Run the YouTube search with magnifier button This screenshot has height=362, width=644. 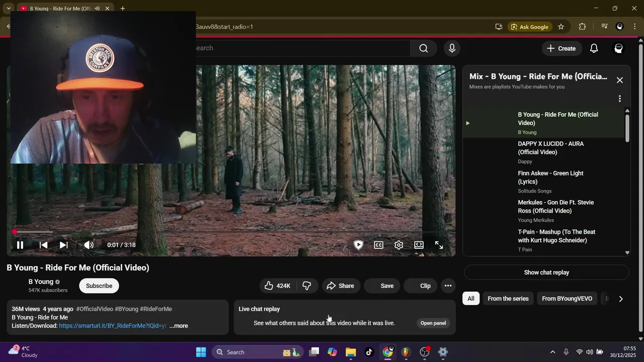coord(424,48)
